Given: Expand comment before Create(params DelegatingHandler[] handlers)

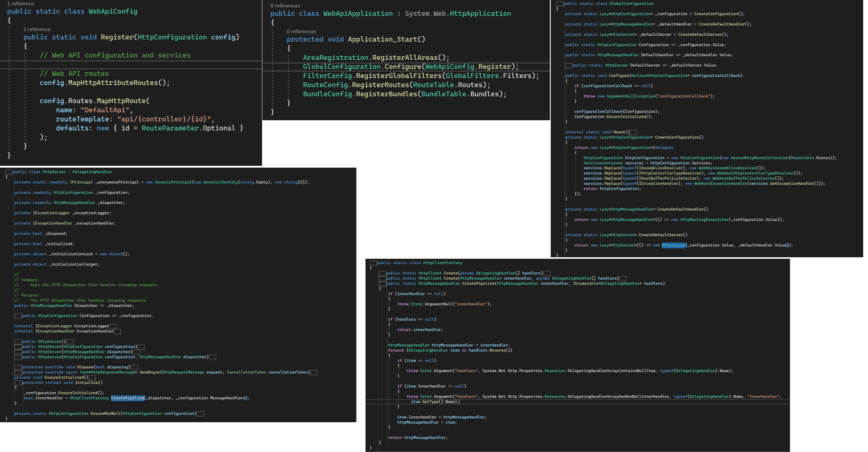Looking at the screenshot, I should point(382,274).
